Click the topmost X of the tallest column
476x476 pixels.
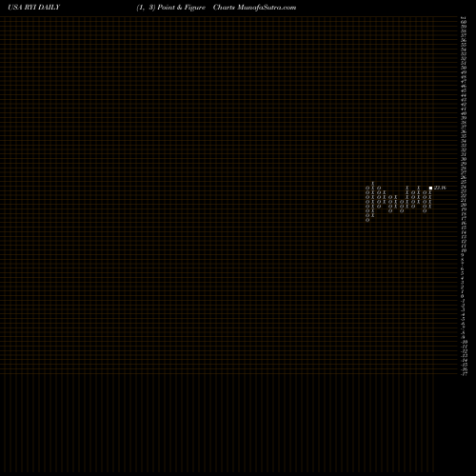pos(373,184)
